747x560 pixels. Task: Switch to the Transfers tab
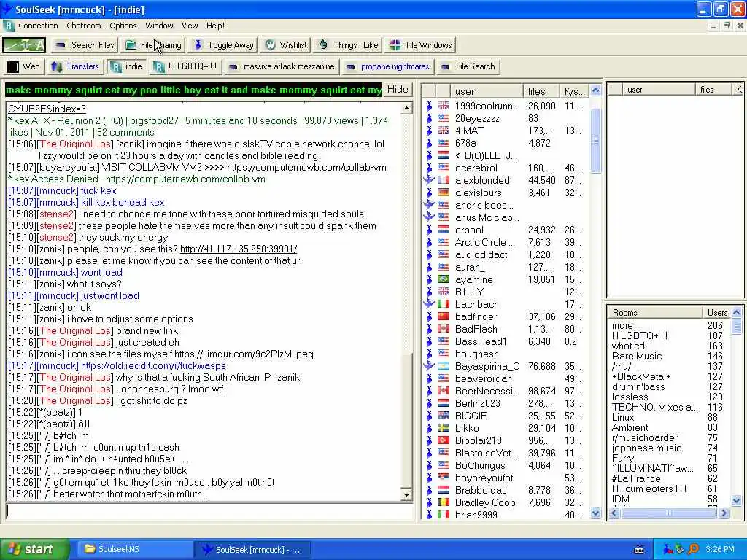(75, 66)
